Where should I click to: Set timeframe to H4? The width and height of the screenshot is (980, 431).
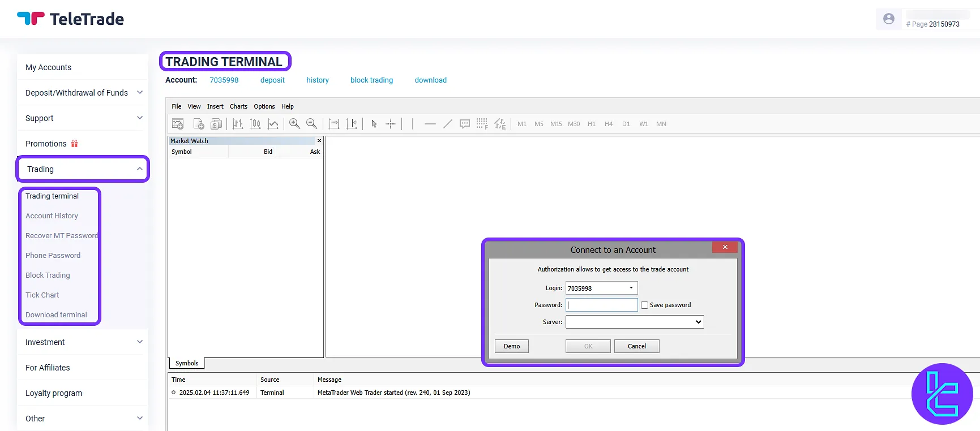[609, 124]
